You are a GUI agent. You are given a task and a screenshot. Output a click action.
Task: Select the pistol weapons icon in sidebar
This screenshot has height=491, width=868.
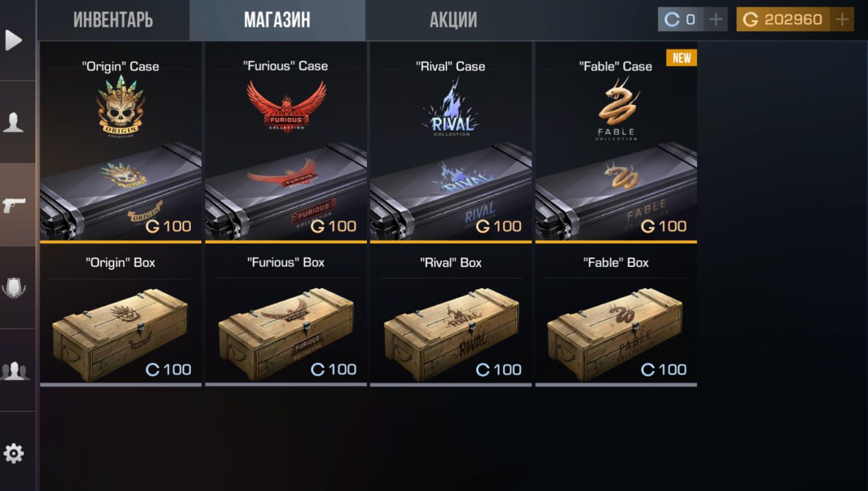click(14, 205)
